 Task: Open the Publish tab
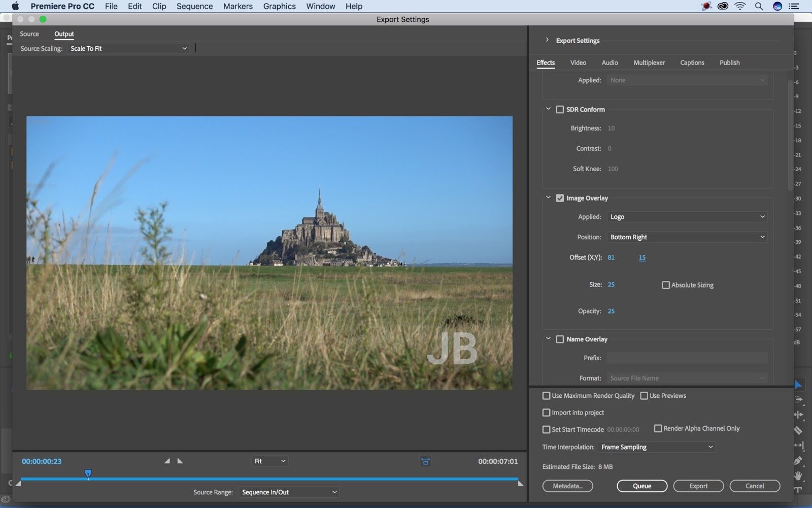[729, 62]
